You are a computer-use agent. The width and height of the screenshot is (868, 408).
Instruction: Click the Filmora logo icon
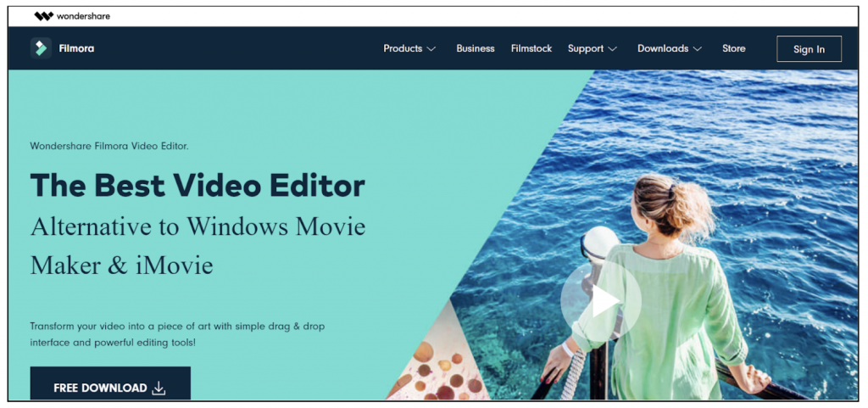pos(41,48)
